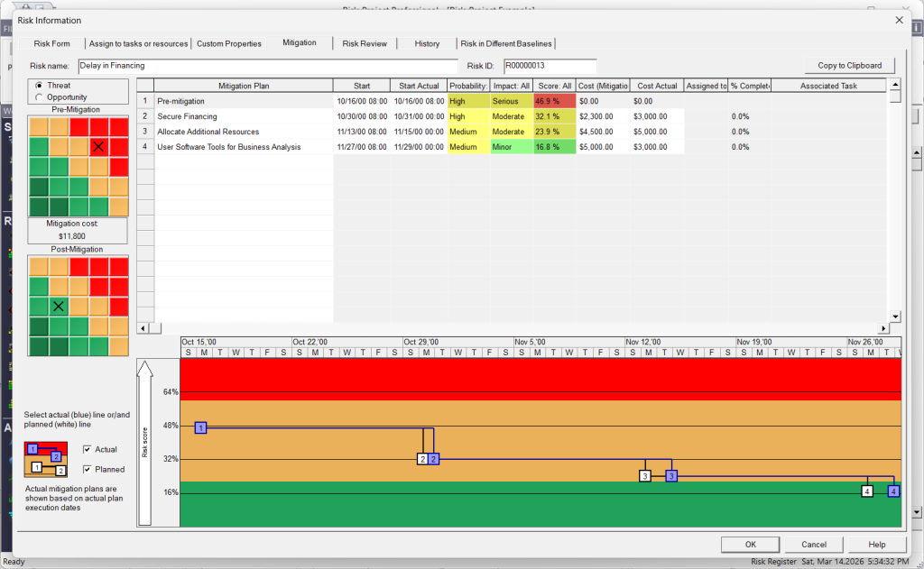Open the History tab
Screen dimensions: 924x569
427,43
